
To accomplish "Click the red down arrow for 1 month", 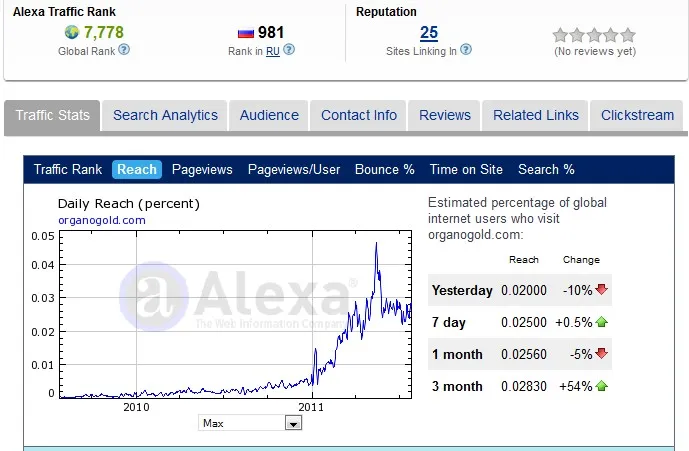I will (x=602, y=353).
